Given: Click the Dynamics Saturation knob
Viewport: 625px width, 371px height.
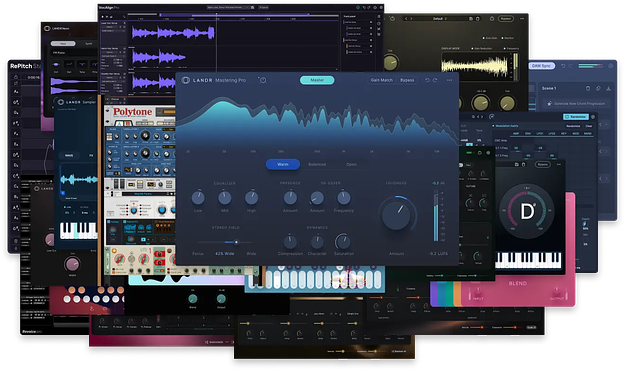Looking at the screenshot, I should [343, 241].
